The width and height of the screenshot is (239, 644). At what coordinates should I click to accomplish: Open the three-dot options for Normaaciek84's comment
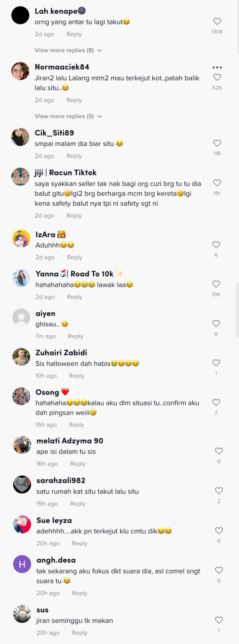217,68
